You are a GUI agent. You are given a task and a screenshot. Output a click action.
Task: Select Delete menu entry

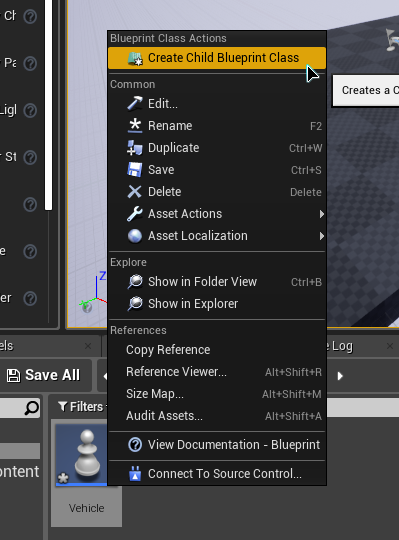point(217,192)
